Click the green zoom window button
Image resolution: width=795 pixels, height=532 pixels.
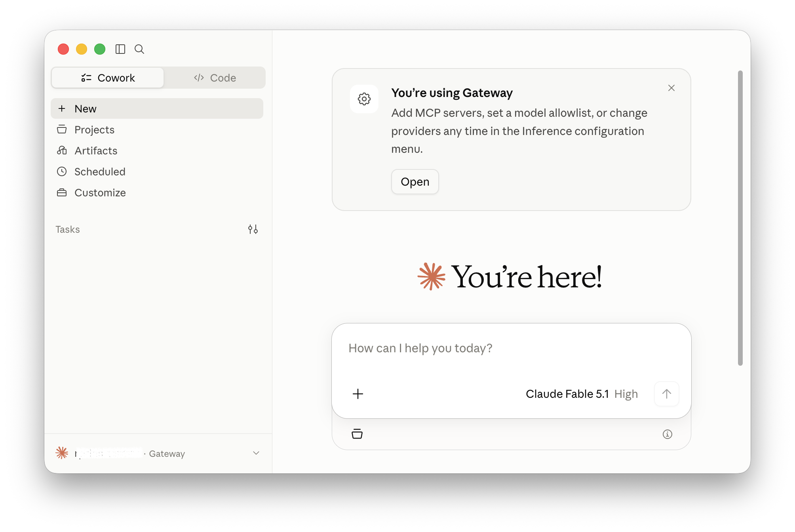click(x=100, y=49)
